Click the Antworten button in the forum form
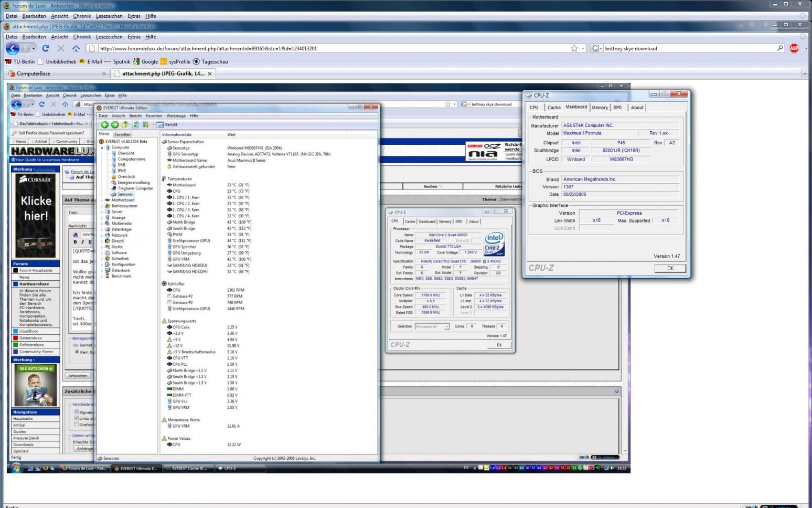 click(78, 376)
